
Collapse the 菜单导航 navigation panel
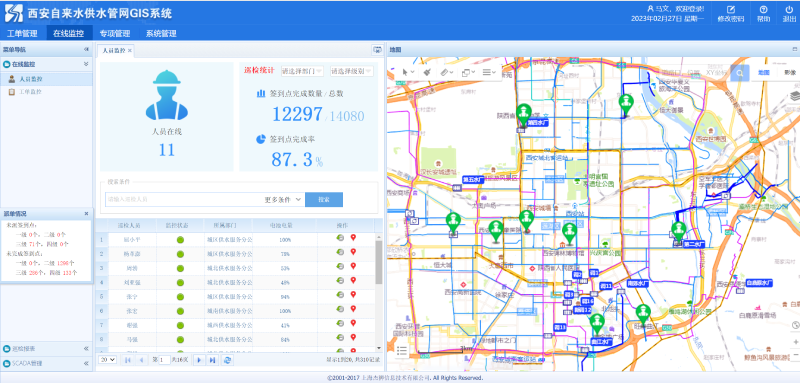coord(86,50)
